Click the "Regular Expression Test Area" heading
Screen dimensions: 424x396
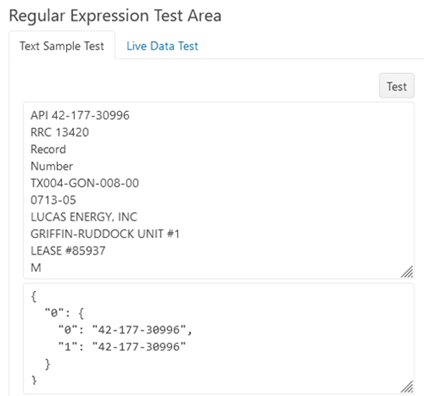[115, 16]
